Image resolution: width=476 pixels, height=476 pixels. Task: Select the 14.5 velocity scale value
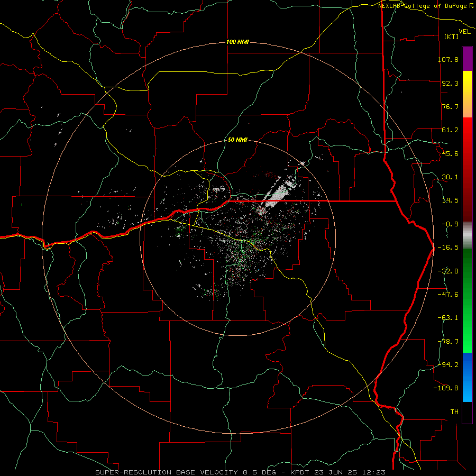coord(450,200)
